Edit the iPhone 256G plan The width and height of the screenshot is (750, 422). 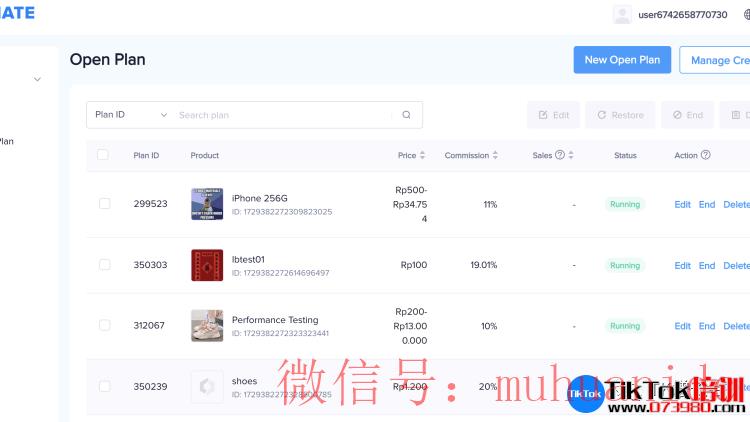click(683, 204)
